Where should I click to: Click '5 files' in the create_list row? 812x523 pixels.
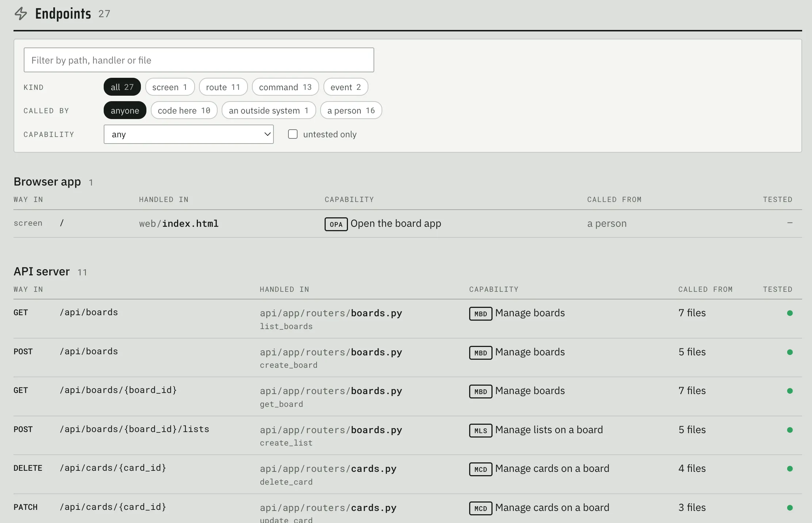coord(692,430)
